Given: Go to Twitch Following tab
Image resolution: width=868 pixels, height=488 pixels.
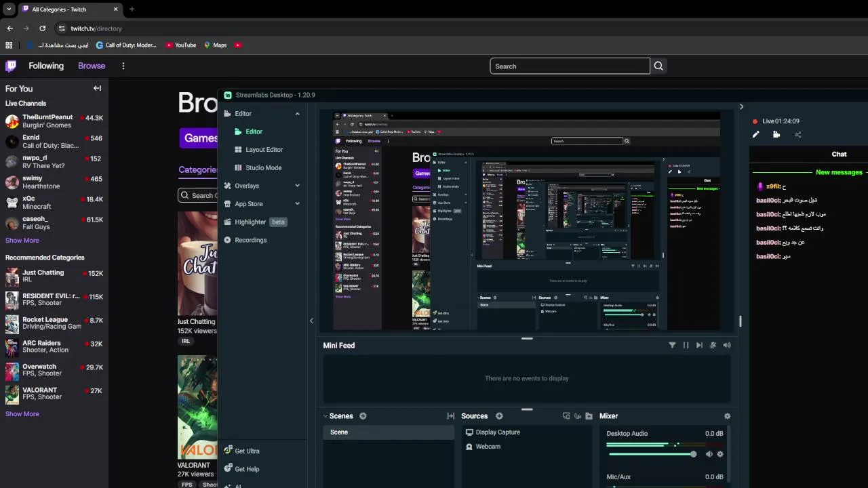Looking at the screenshot, I should pos(46,66).
